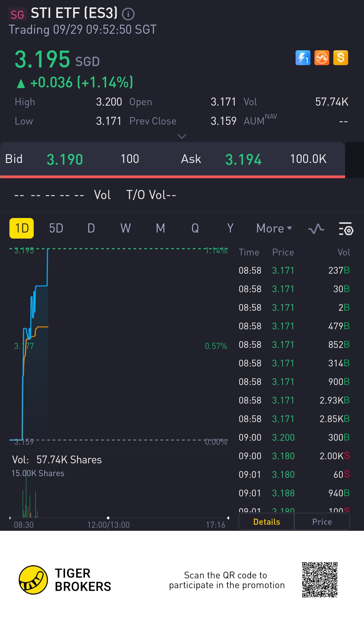Open chart display settings icon
The image size is (364, 629).
pyautogui.click(x=346, y=229)
